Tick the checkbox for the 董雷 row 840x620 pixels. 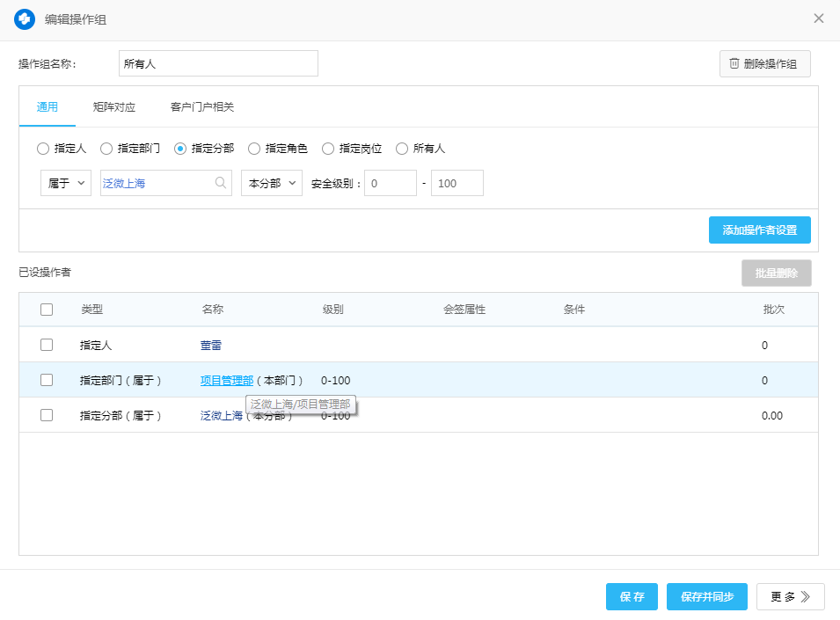point(47,345)
